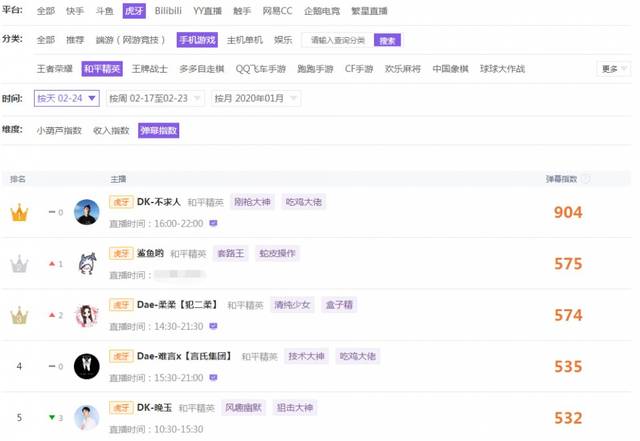The height and width of the screenshot is (441, 640).
Task: Select the 推荐 category
Action: coord(75,40)
